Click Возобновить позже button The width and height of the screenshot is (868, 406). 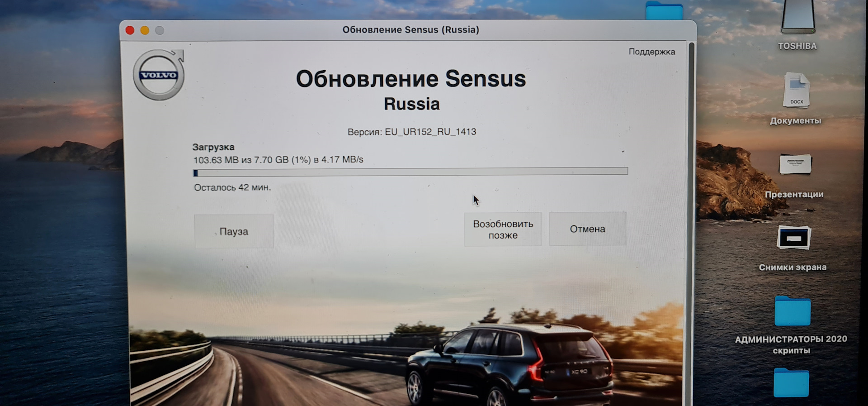coord(503,229)
